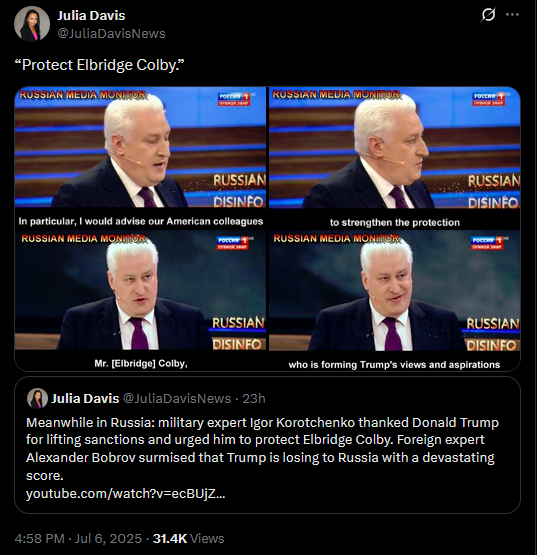
Task: Click the @JuliaDavisNews handle in the header
Action: (x=111, y=34)
